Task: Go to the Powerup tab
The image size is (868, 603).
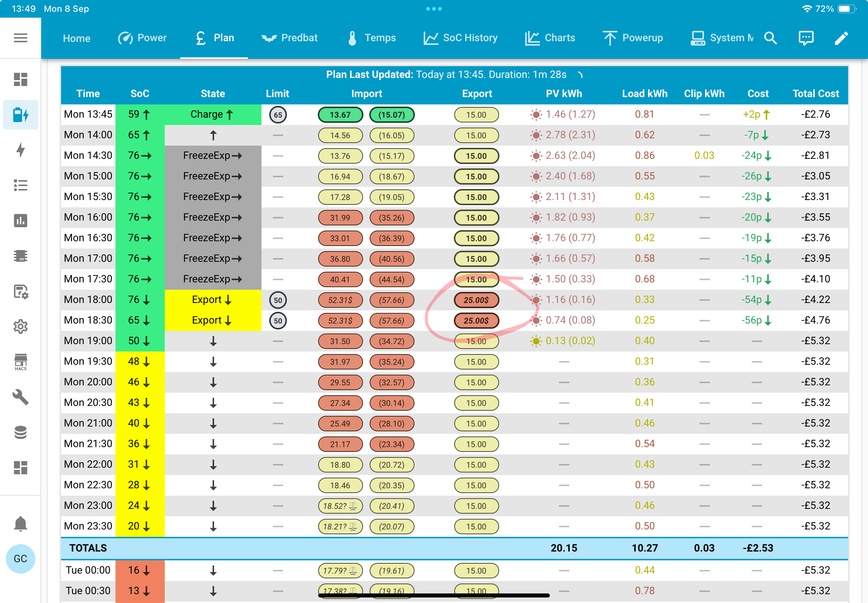Action: click(633, 38)
